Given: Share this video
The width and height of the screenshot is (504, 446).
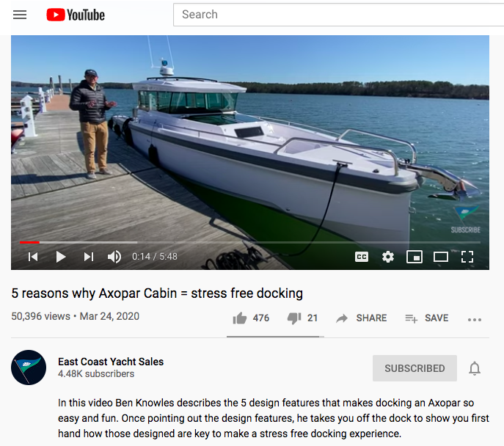Looking at the screenshot, I should point(362,318).
